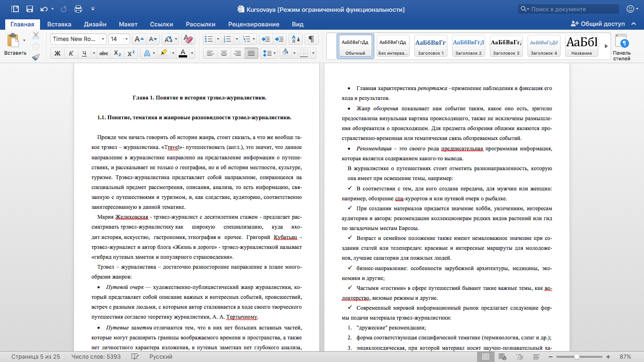Toggle strikethrough (abc) formatting

click(104, 53)
